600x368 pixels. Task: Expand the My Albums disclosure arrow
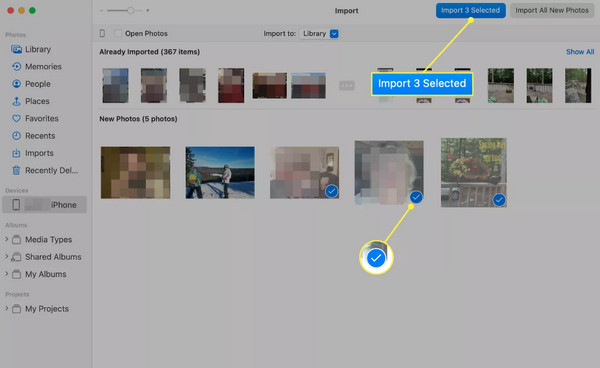(7, 274)
